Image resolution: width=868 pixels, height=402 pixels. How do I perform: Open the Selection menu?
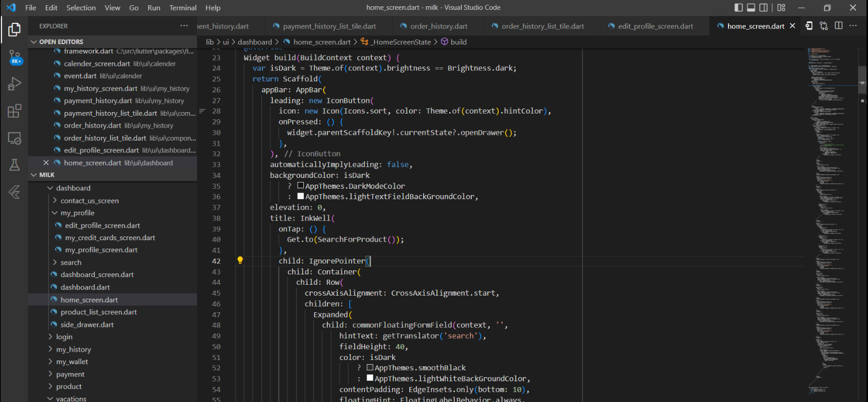coord(81,7)
